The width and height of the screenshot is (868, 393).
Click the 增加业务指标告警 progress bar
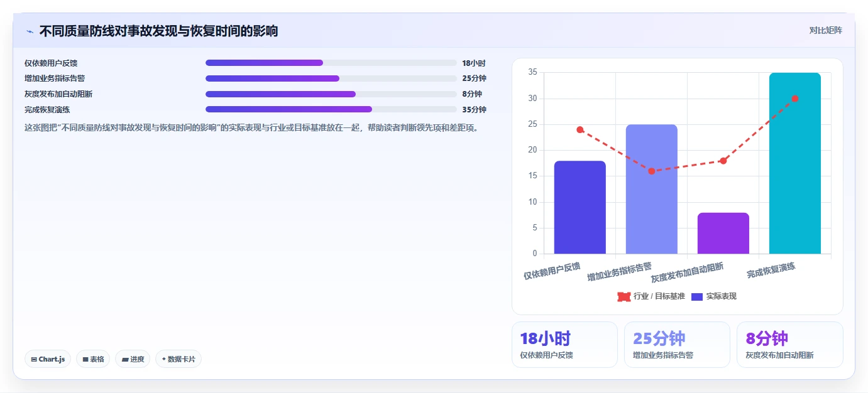(x=331, y=78)
